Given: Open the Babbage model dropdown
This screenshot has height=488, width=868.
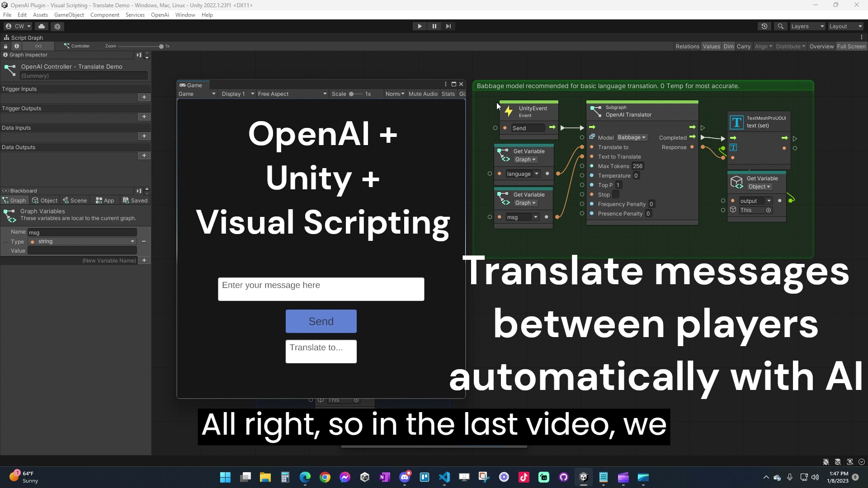Looking at the screenshot, I should tap(632, 137).
